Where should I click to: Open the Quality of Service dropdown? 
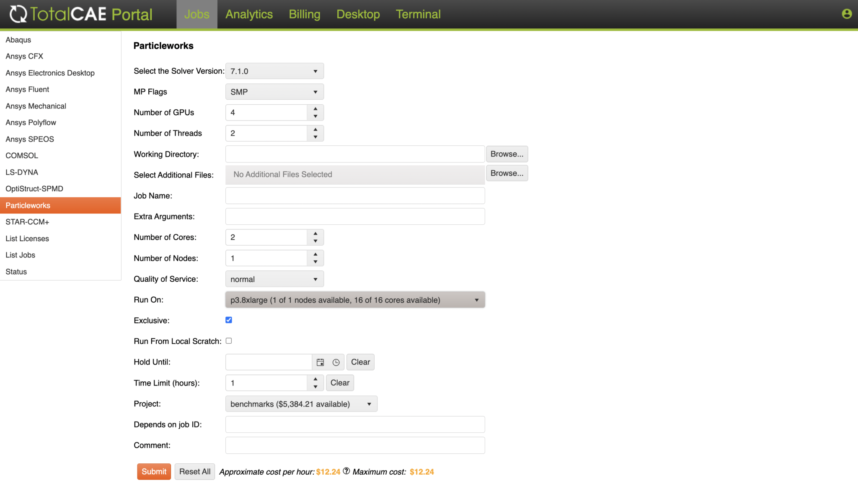pyautogui.click(x=274, y=279)
